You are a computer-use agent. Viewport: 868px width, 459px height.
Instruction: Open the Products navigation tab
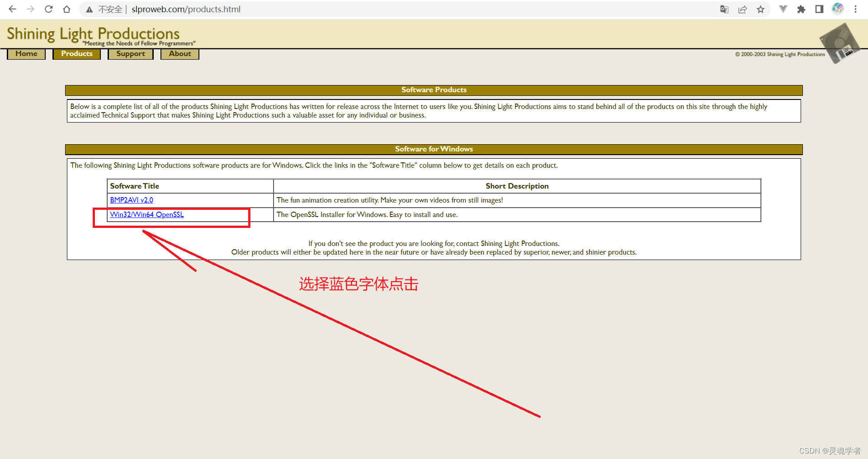coord(77,54)
